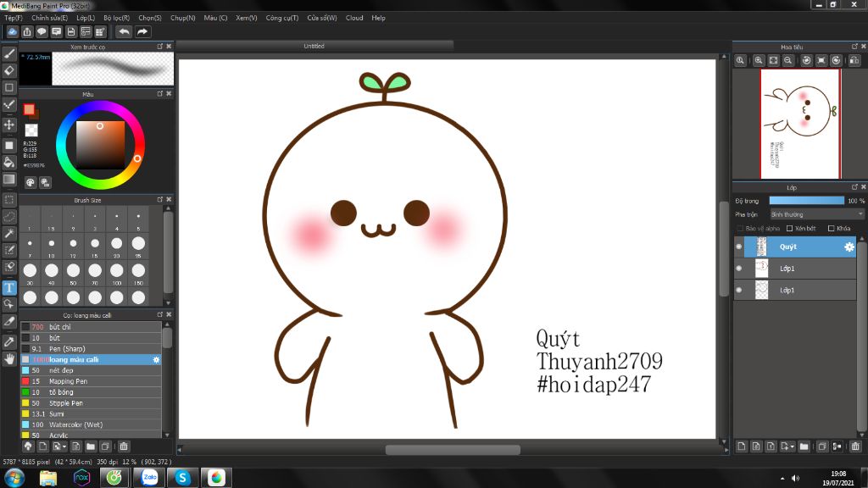Fit canvas to window in navigator
The image size is (868, 488).
(773, 60)
